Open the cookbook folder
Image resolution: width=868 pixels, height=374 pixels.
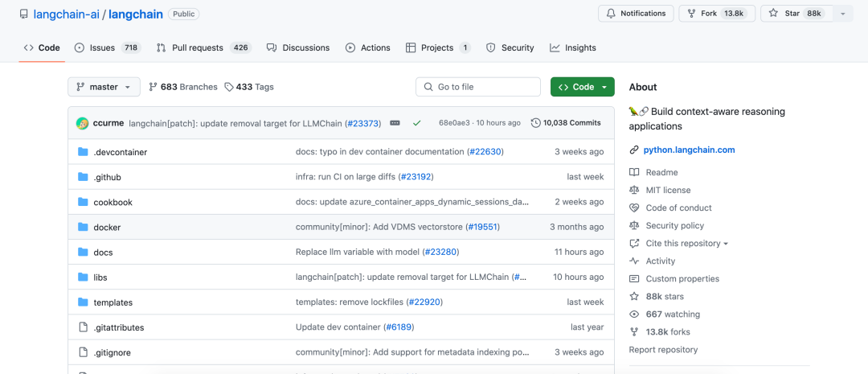pyautogui.click(x=113, y=202)
